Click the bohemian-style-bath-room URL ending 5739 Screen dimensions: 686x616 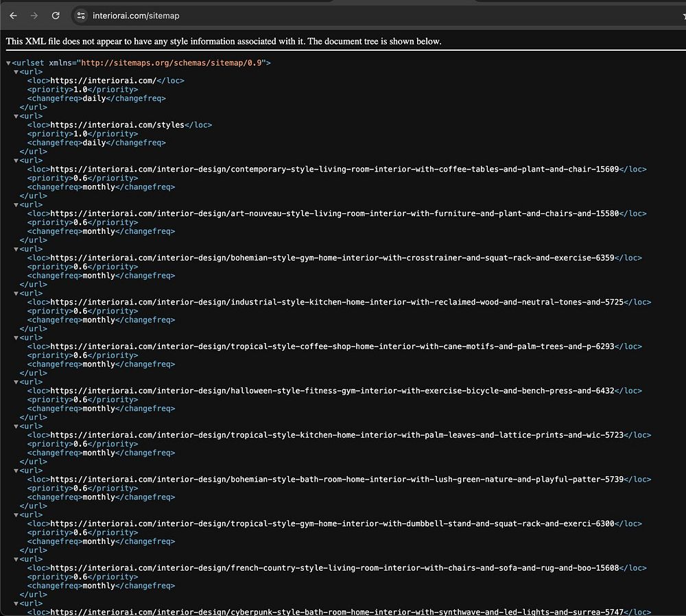pos(337,479)
